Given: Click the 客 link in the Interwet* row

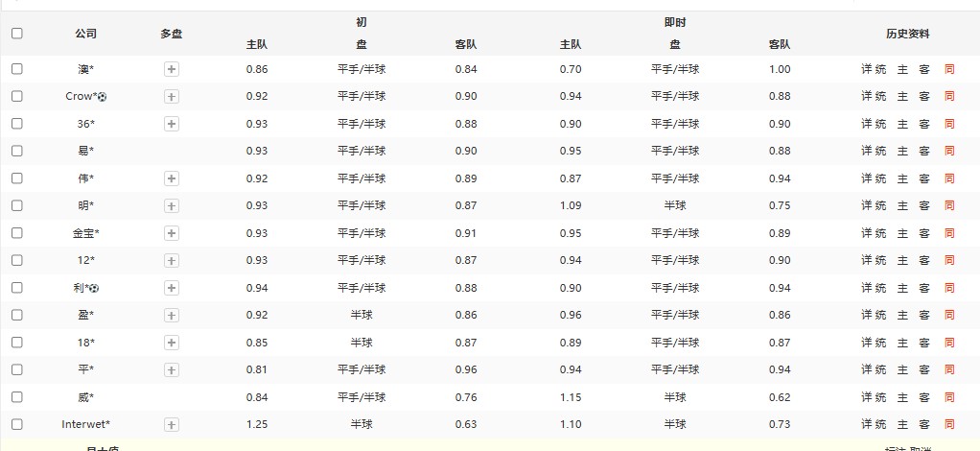Looking at the screenshot, I should [924, 424].
